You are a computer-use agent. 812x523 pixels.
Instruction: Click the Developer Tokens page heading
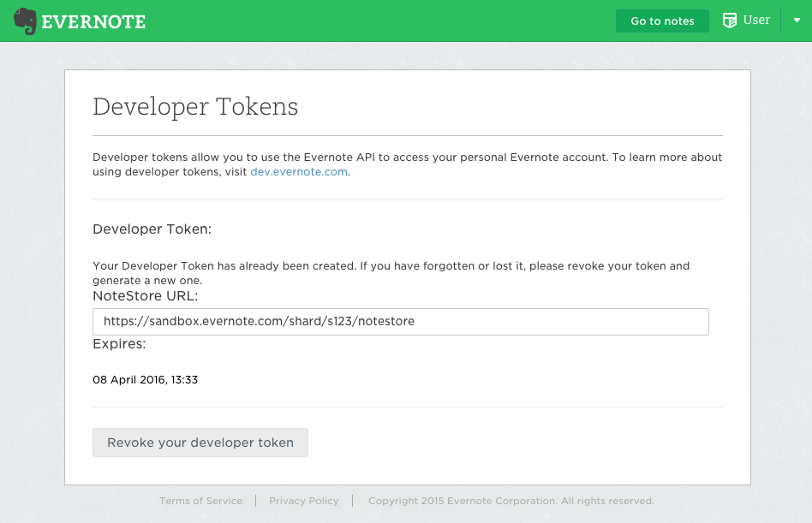click(195, 107)
